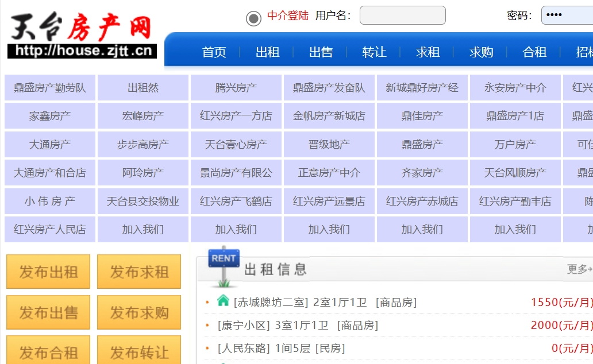The image size is (593, 364).
Task: Focus the 用户名 input field
Action: click(402, 15)
